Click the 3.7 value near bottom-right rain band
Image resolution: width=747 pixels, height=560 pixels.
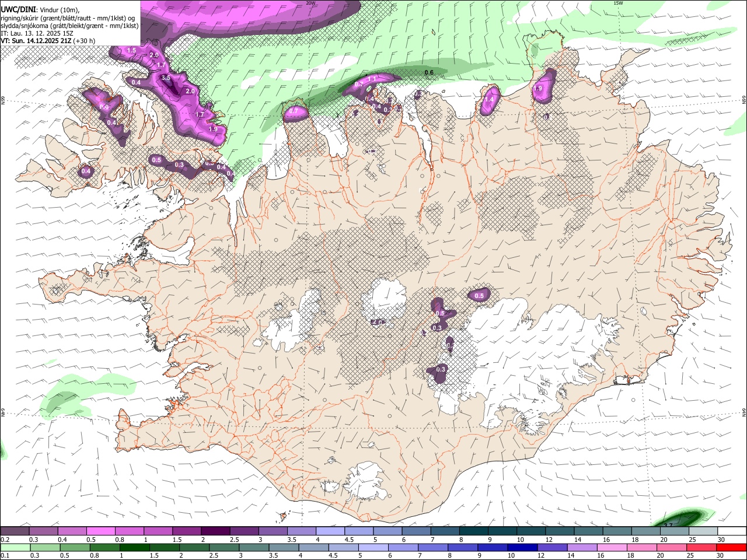[668, 525]
